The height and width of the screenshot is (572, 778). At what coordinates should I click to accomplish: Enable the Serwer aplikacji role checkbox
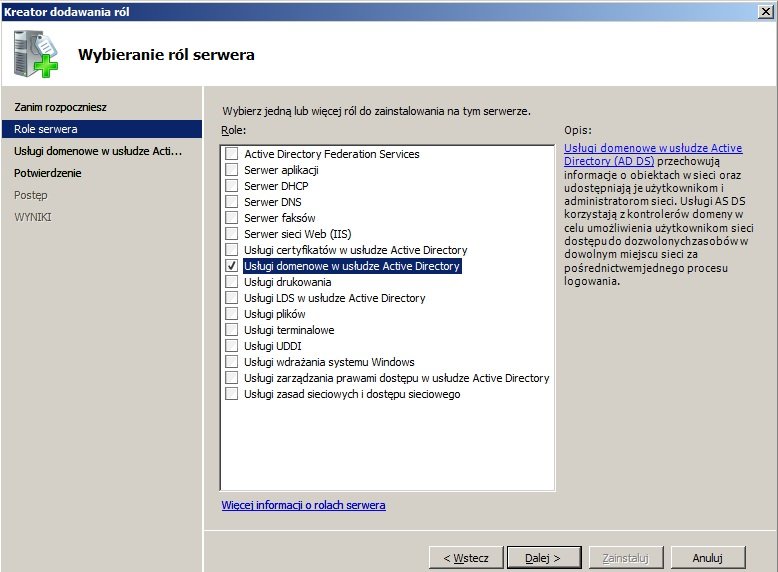231,170
